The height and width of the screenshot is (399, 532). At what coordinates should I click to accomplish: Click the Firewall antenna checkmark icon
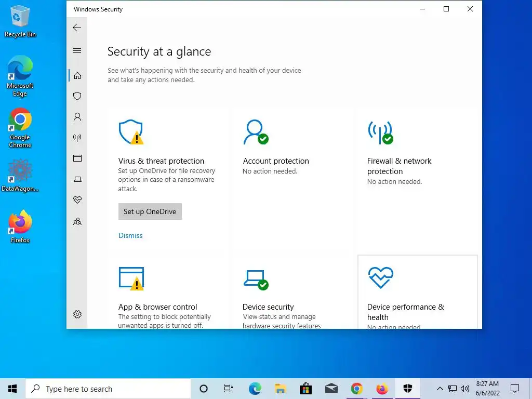pos(380,132)
